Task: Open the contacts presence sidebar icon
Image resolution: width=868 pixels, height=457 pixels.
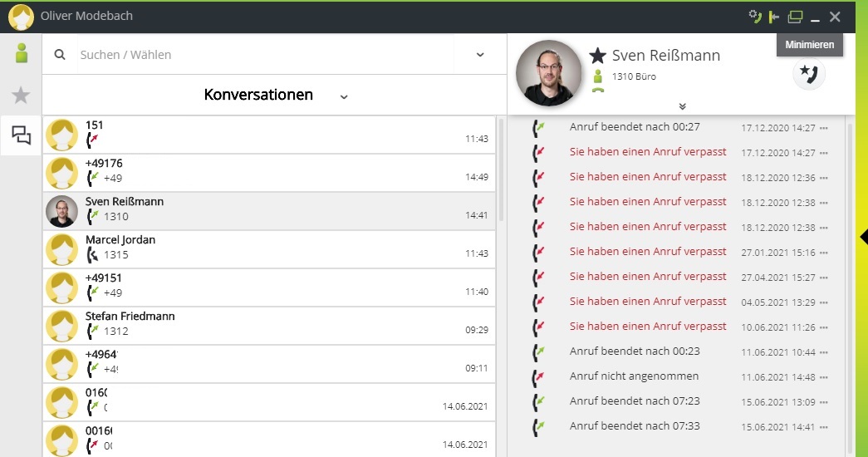Action: (x=22, y=54)
